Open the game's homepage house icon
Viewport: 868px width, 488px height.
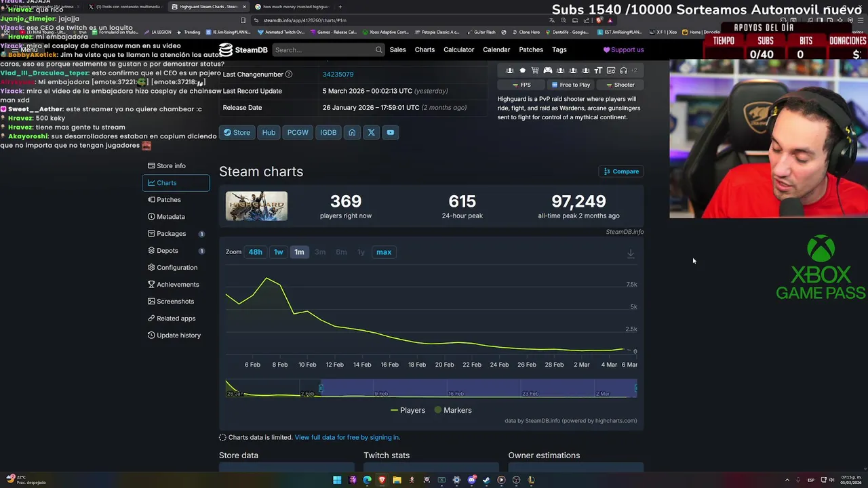tap(352, 132)
